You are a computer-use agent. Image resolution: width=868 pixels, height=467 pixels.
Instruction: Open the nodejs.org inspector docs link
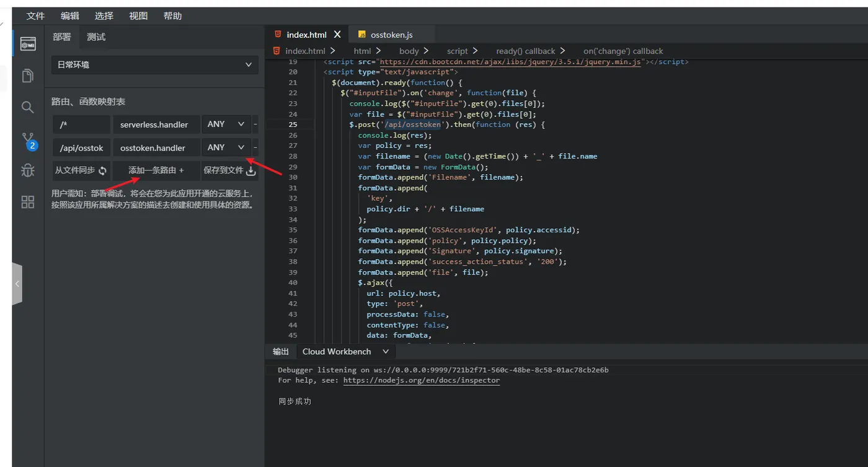tap(422, 380)
